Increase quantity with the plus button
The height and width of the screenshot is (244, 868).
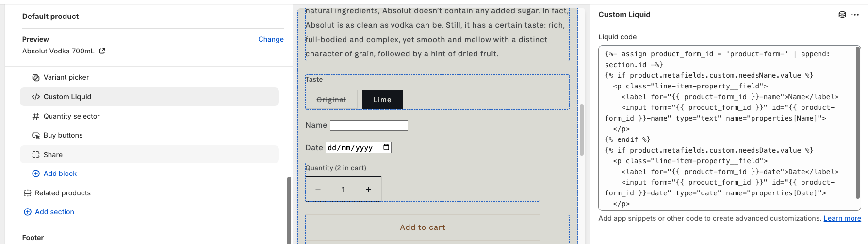(x=368, y=189)
